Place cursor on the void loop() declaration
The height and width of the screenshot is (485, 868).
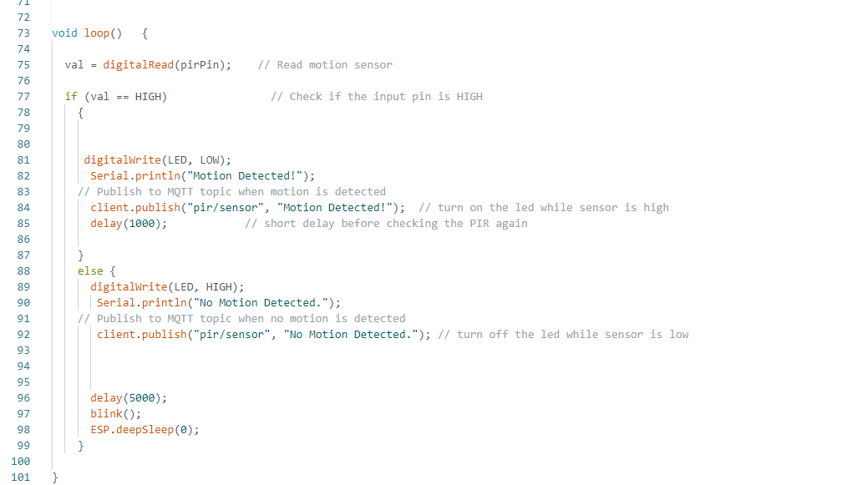(x=87, y=33)
